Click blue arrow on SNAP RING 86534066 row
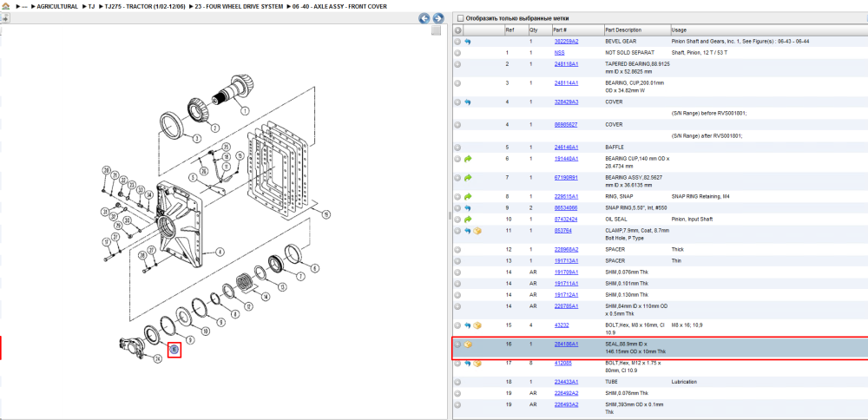The height and width of the screenshot is (420, 868). pyautogui.click(x=468, y=208)
